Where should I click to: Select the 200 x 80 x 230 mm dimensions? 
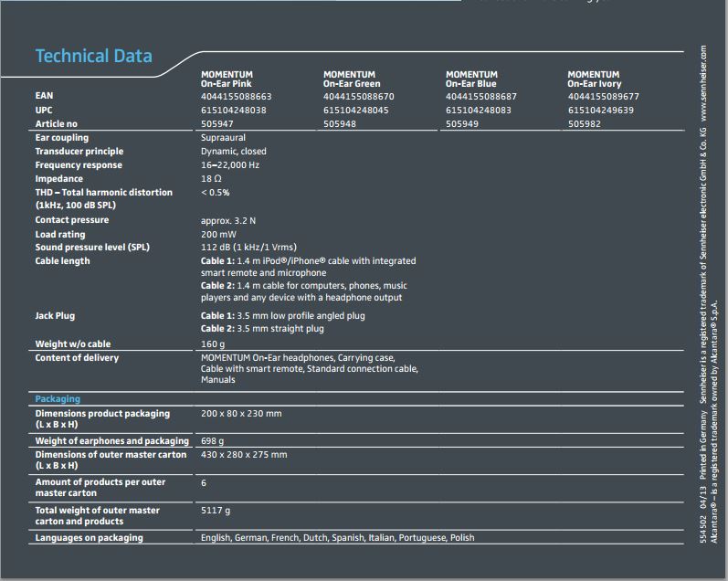click(241, 414)
